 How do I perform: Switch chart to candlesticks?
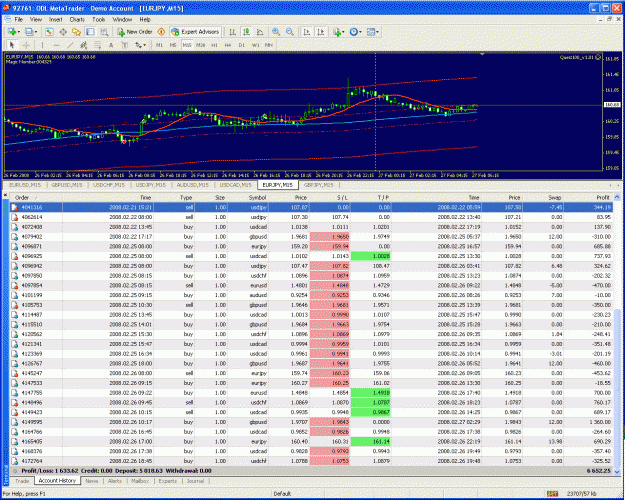(x=246, y=32)
